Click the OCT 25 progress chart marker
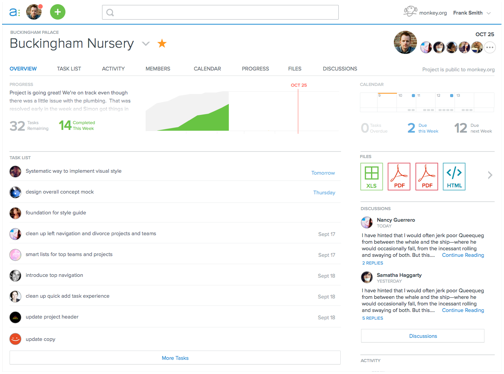Viewport: 504px width, 374px height. [298, 85]
